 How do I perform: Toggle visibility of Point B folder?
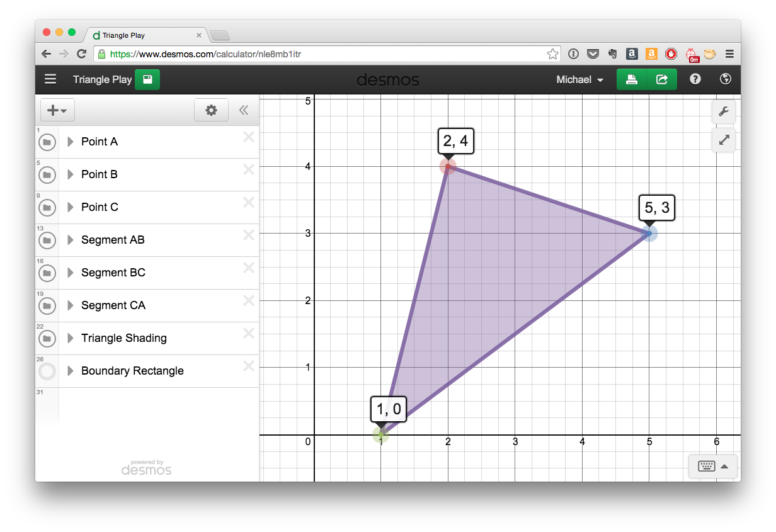pyautogui.click(x=47, y=175)
